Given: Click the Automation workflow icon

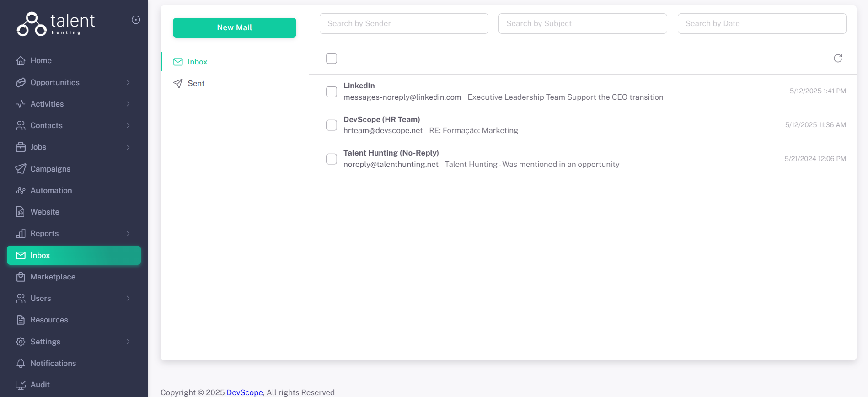Looking at the screenshot, I should point(21,190).
